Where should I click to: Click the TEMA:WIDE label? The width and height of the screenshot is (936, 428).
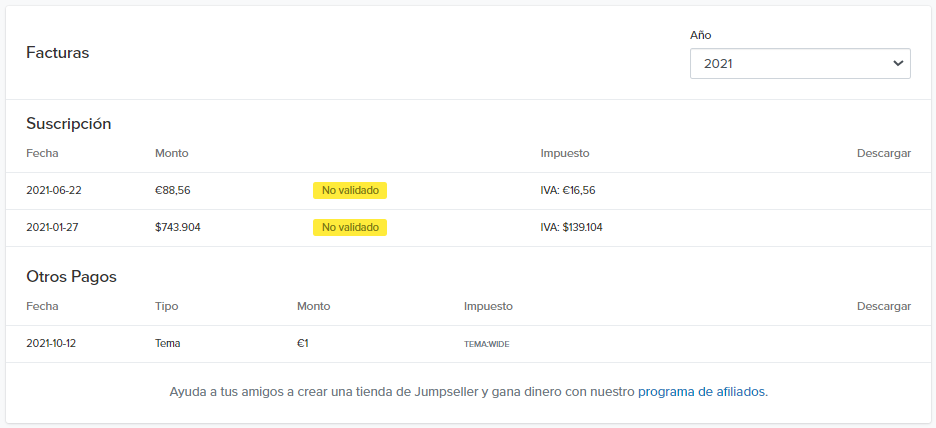click(486, 344)
